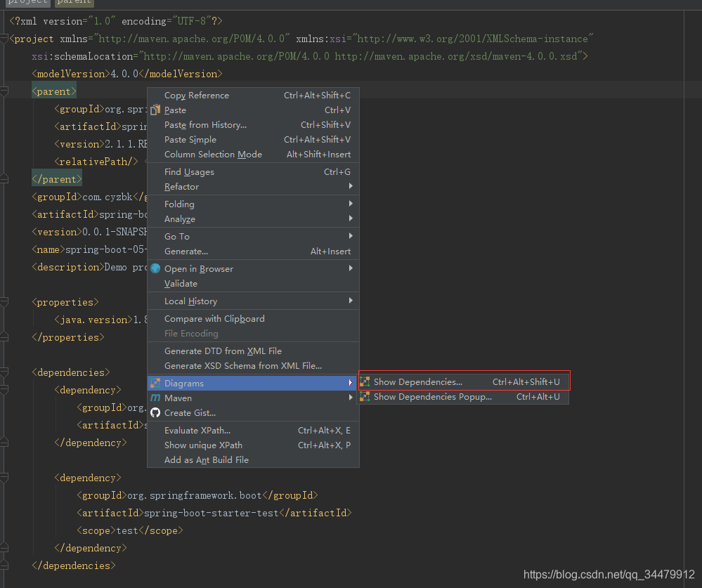Click the spring-boot-starter-test artifactId line
Viewport: 702px width, 588px height.
(x=214, y=513)
